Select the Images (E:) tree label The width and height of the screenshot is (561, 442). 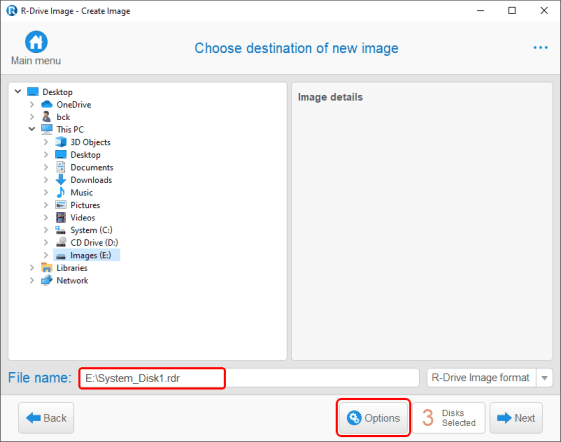click(x=91, y=255)
